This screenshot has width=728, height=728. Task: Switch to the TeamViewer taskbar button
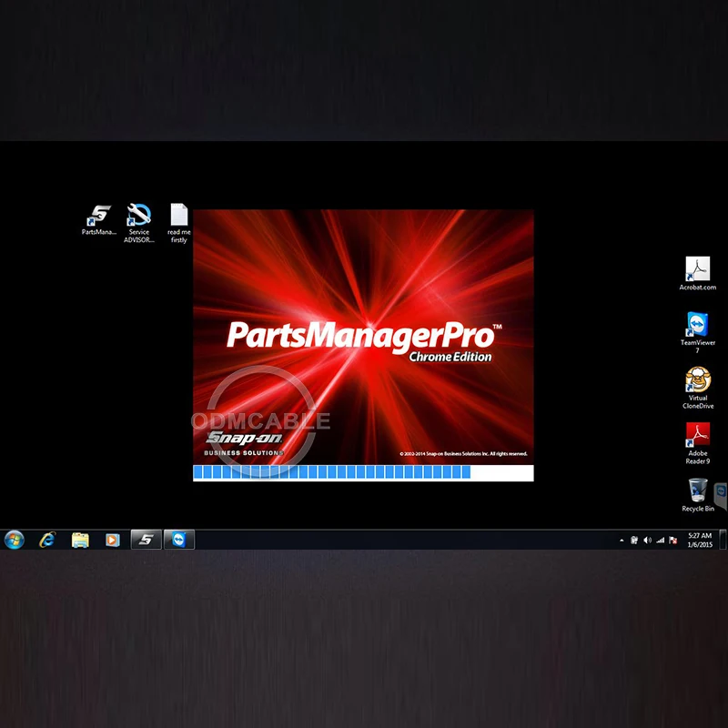pos(179,540)
